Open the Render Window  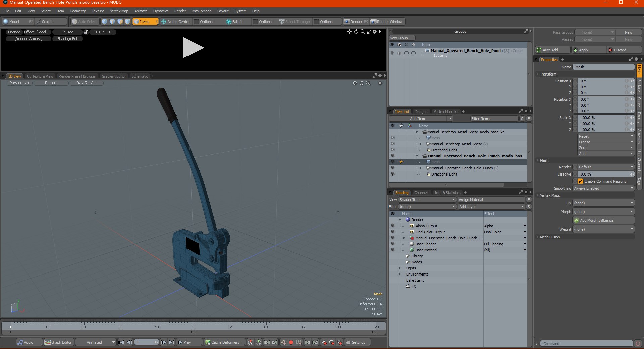click(387, 22)
